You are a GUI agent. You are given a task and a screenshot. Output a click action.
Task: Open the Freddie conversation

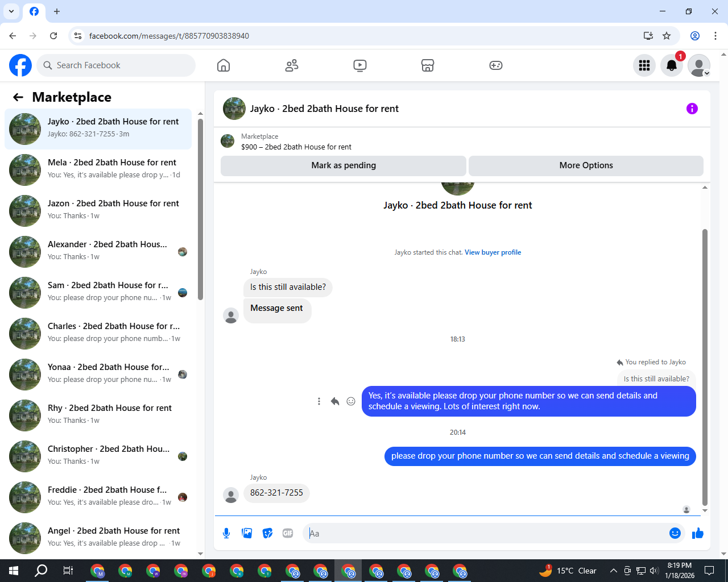click(x=98, y=497)
